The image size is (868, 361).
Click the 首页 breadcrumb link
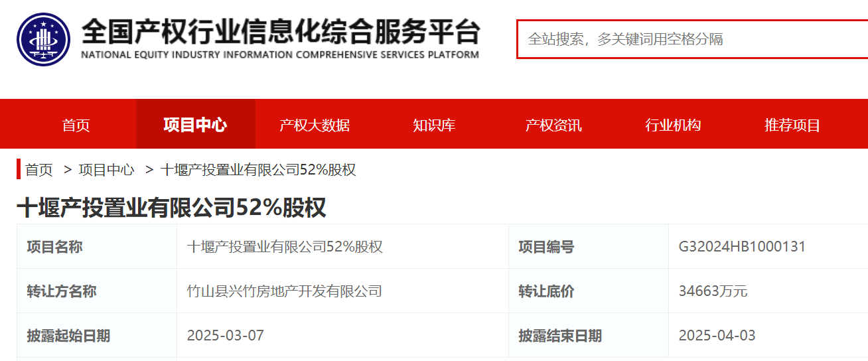tap(39, 170)
